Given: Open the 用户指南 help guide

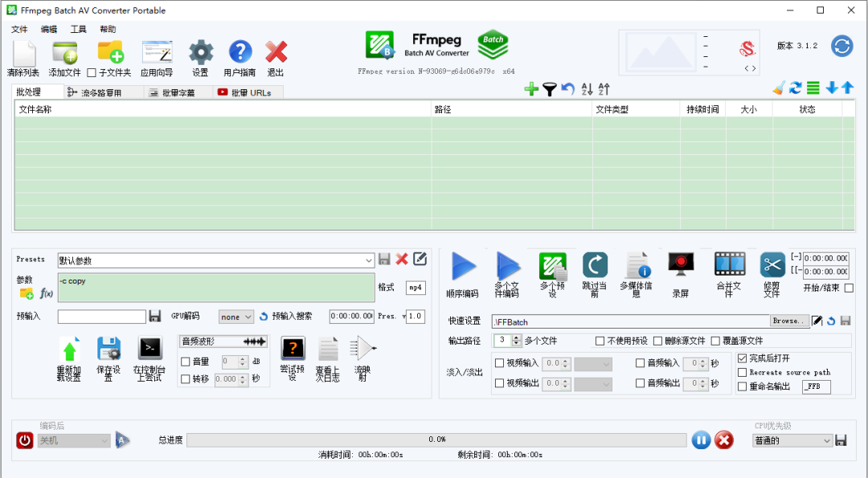Looking at the screenshot, I should point(240,52).
